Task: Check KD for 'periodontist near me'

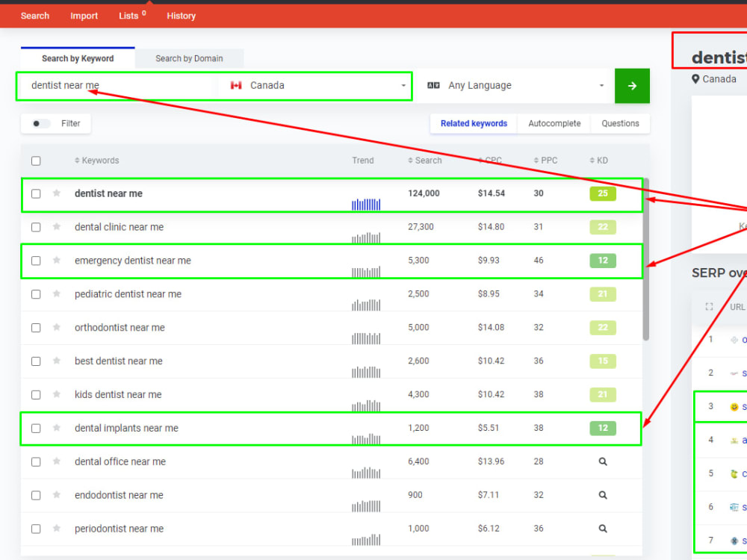Action: [x=603, y=529]
